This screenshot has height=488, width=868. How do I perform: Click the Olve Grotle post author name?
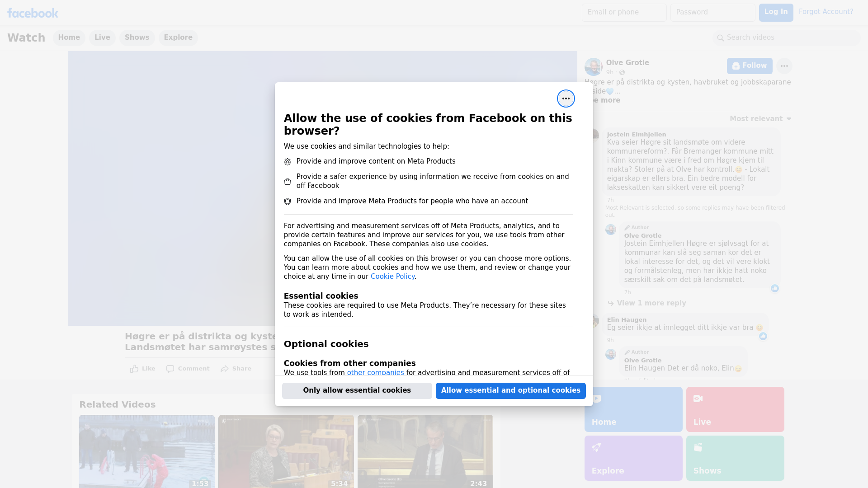tap(627, 63)
